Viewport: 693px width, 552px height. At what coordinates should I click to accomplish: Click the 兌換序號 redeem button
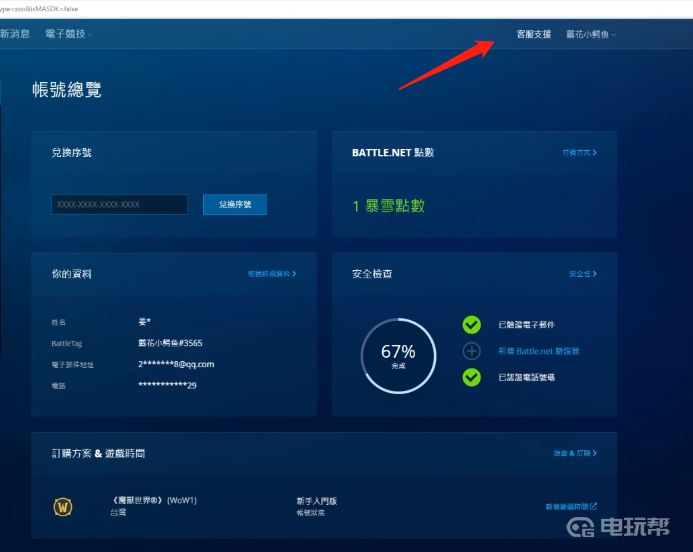pos(235,204)
